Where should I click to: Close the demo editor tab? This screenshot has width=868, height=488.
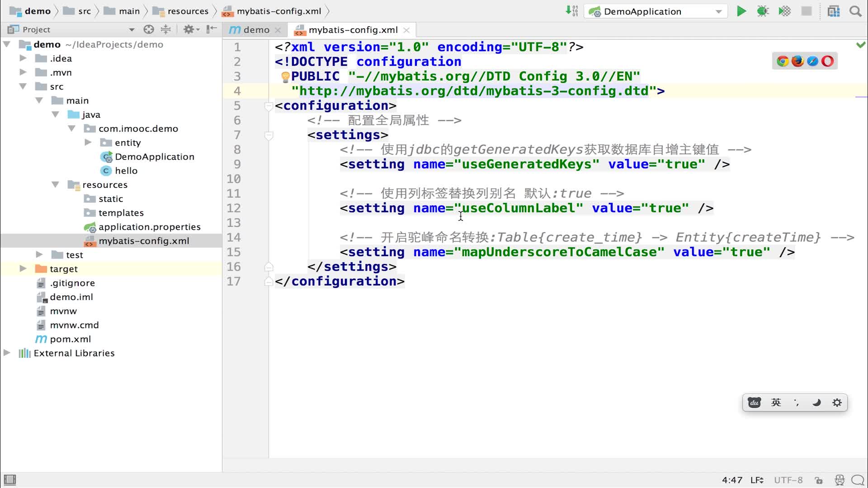(278, 30)
